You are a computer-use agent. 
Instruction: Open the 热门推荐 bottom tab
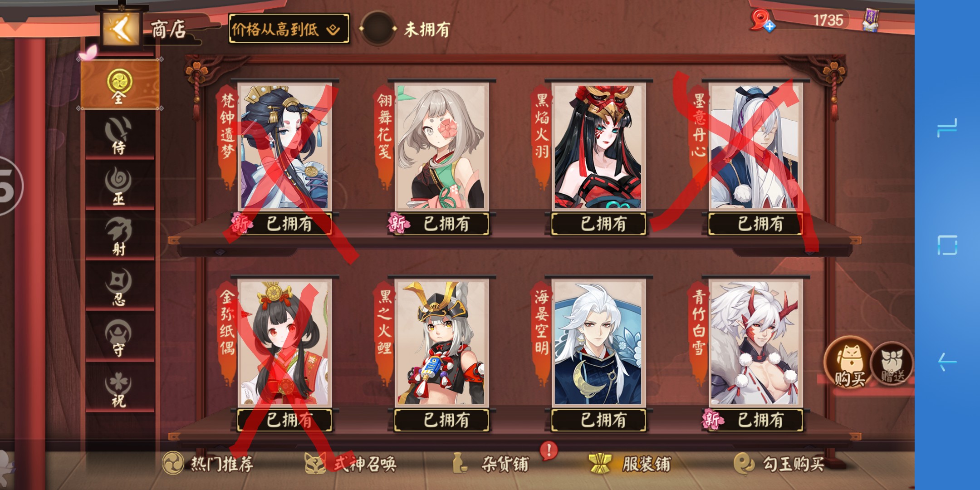click(x=208, y=464)
